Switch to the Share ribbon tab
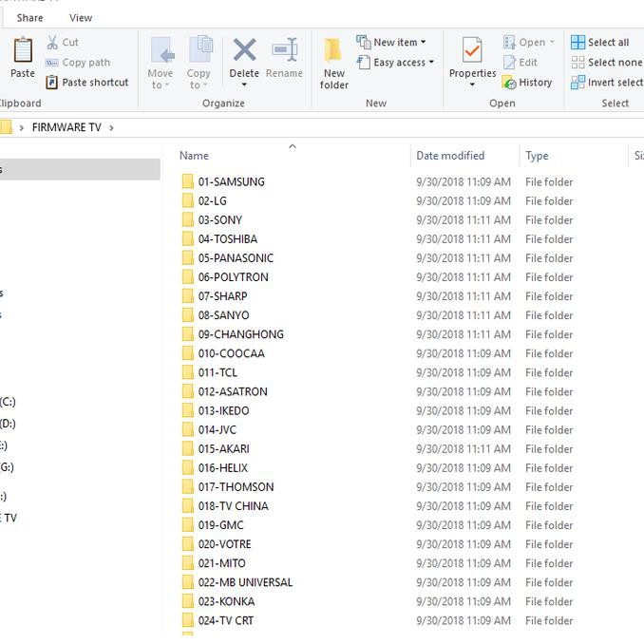Screen dimensions: 644x644 [29, 18]
